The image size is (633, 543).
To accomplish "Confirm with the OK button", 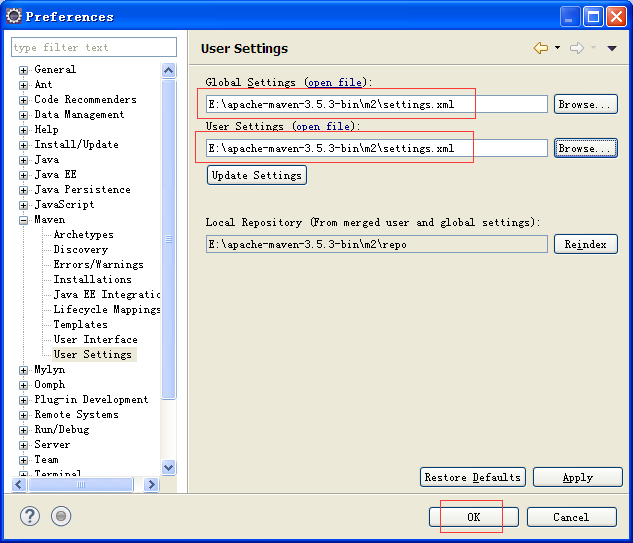I will click(474, 517).
